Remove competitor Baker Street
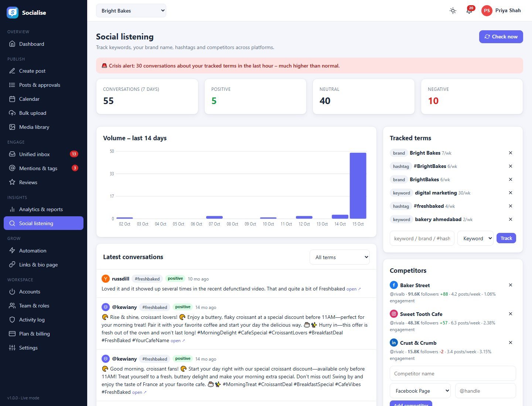This screenshot has width=532, height=406. click(x=511, y=285)
